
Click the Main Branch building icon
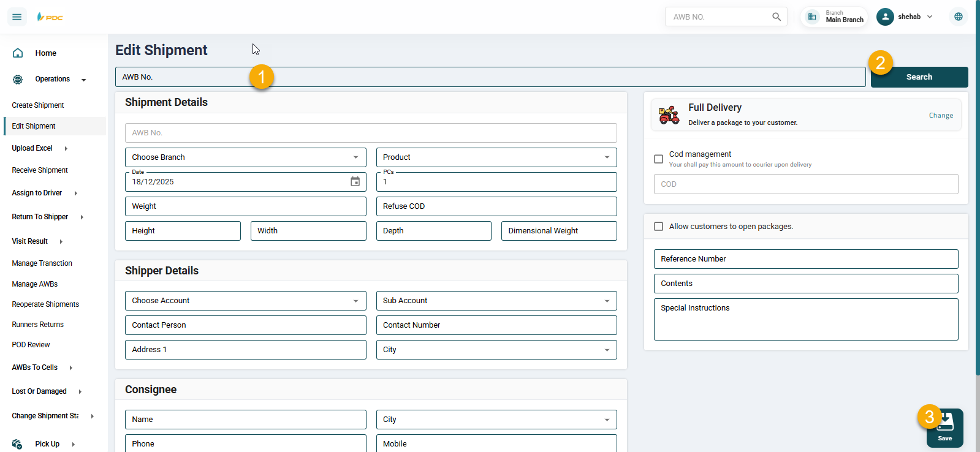(812, 17)
